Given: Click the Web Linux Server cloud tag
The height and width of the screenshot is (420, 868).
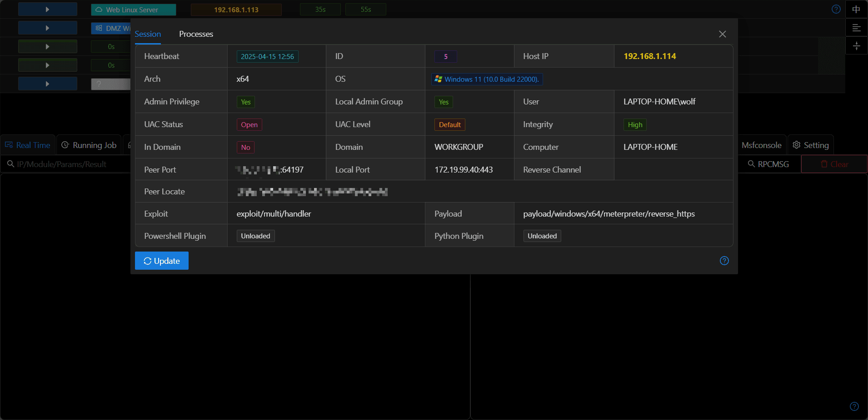Looking at the screenshot, I should click(x=133, y=10).
